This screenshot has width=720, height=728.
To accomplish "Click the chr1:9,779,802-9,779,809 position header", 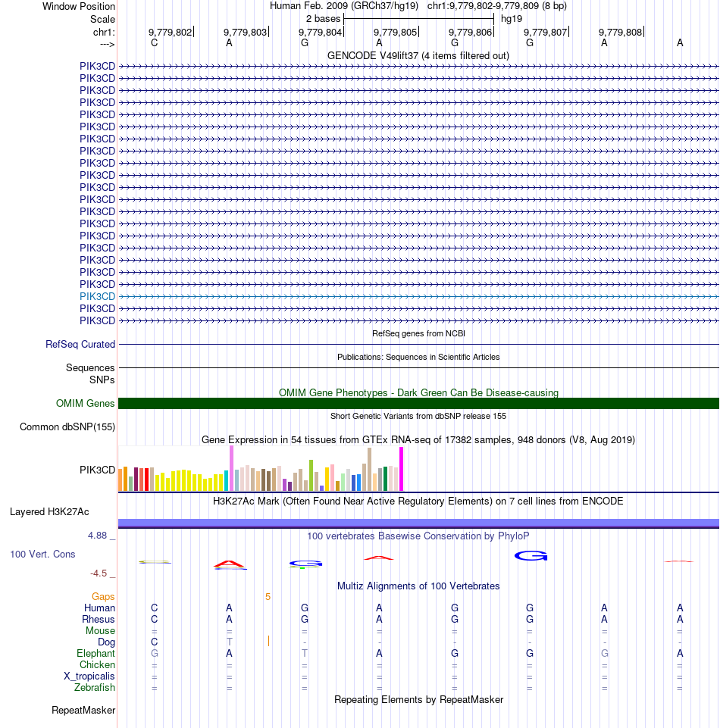I will click(x=497, y=6).
